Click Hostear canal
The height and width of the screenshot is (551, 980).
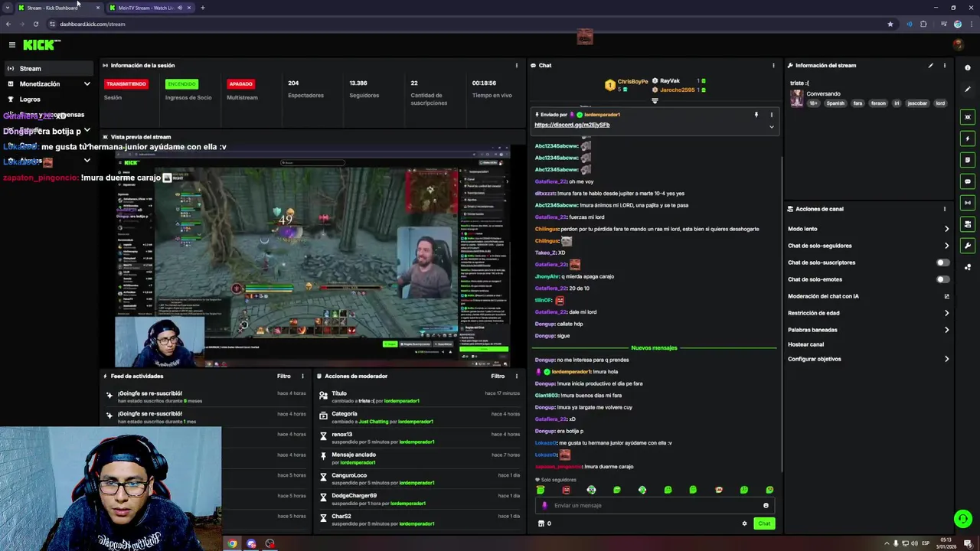tap(805, 344)
